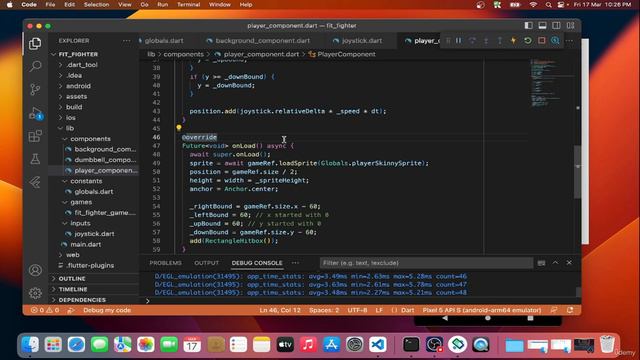640x360 pixels.
Task: Click the Spaces: 2 indentation status item
Action: (x=324, y=310)
